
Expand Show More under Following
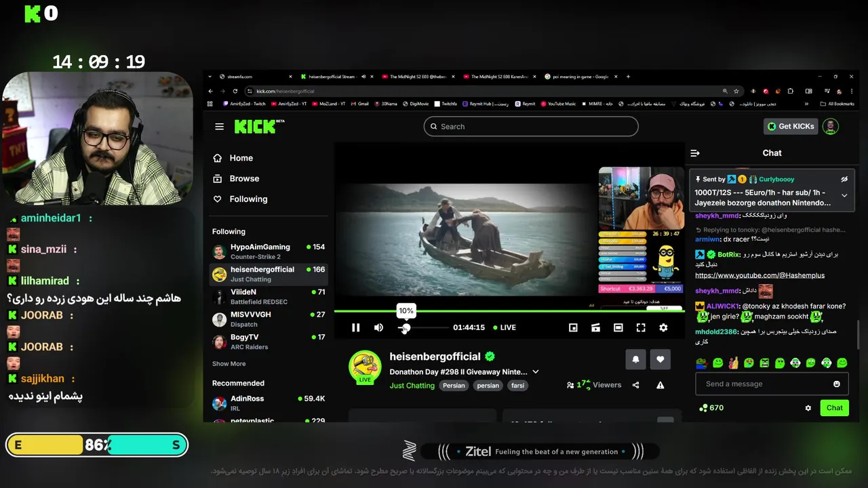click(x=229, y=364)
